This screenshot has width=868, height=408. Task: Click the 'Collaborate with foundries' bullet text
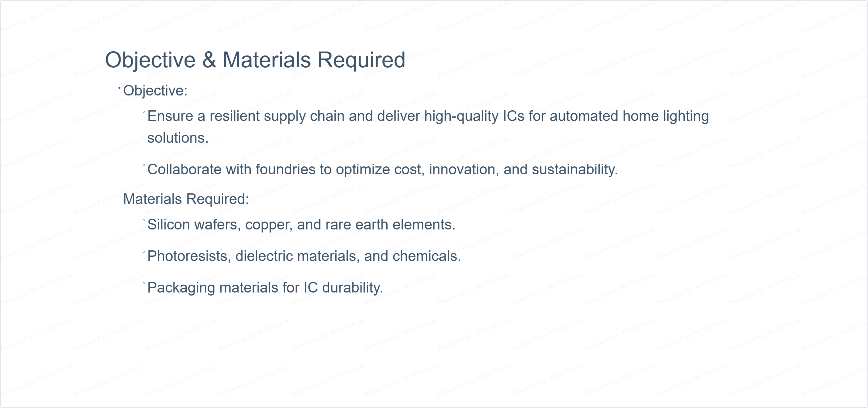click(x=382, y=169)
